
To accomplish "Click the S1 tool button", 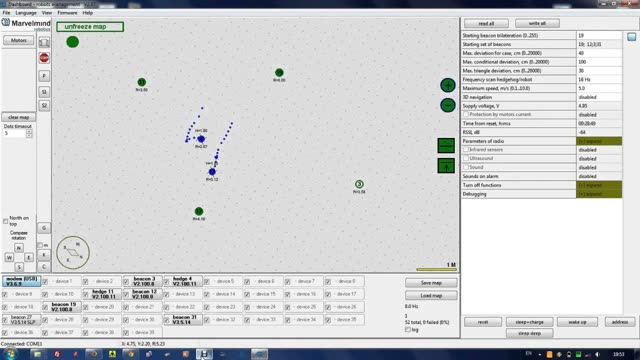I will click(x=44, y=92).
